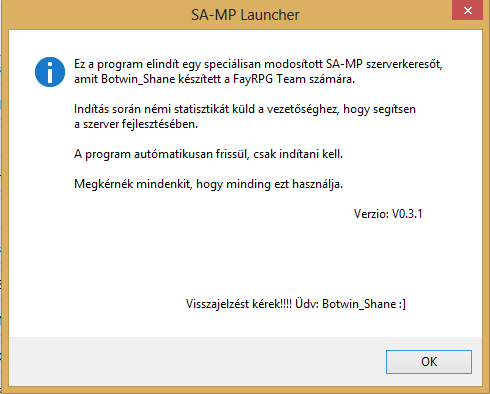Click the version text 'Verzio: V0.3.1'
Viewport: 490px width, 394px height.
(x=388, y=214)
